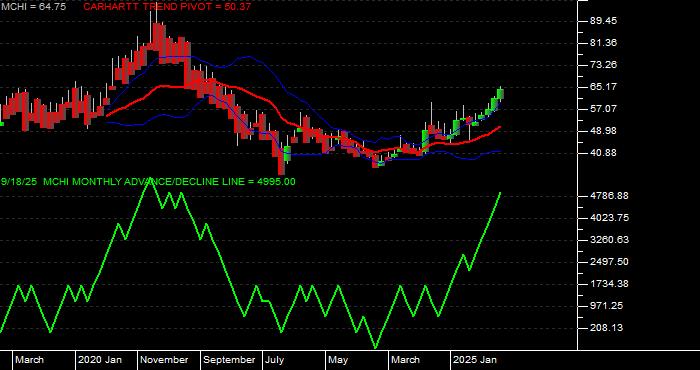This screenshot has width=700, height=370.
Task: Click the tallest red candlestick at the price peak
Action: point(157,36)
